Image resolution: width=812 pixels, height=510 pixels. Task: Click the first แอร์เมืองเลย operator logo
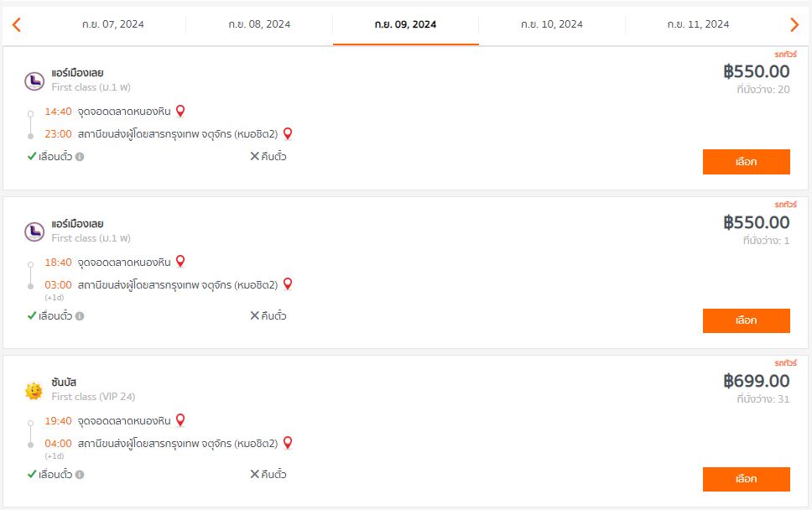(x=34, y=81)
